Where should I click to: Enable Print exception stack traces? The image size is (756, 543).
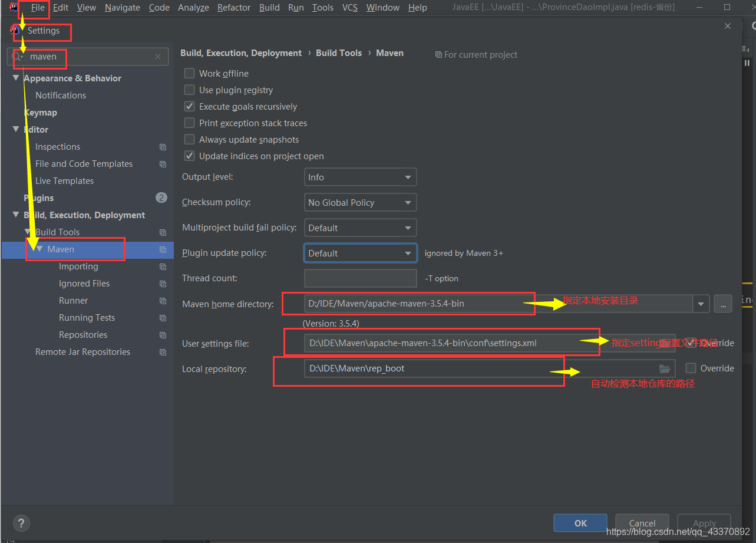(x=189, y=123)
